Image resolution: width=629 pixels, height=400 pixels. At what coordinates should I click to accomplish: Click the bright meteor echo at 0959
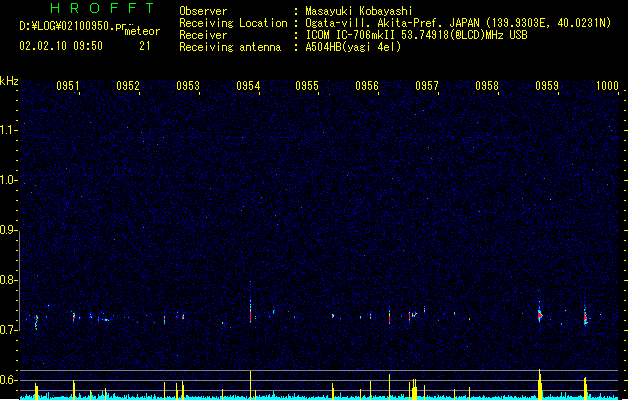(x=540, y=315)
